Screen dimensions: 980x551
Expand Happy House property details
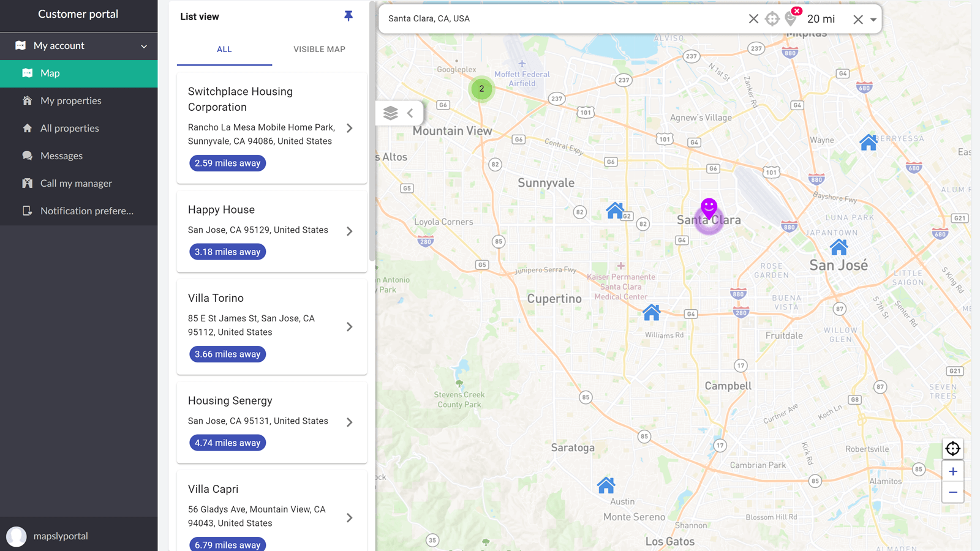click(349, 231)
